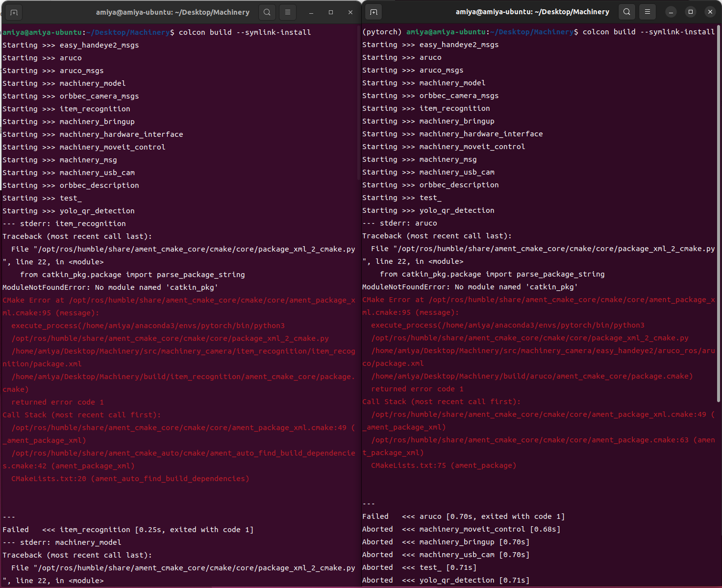Click the Failed aruco result line
Viewport: 722px width, 588px height.
point(463,516)
